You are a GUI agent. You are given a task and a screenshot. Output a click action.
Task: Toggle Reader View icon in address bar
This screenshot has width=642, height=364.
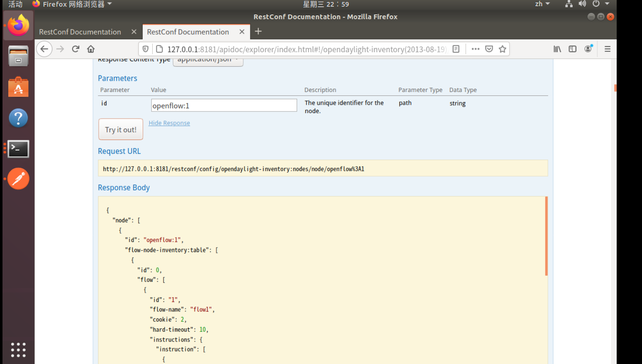pyautogui.click(x=456, y=49)
